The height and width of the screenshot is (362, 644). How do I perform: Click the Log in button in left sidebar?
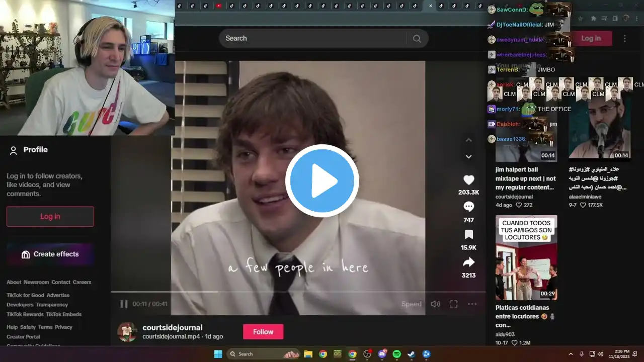(50, 216)
